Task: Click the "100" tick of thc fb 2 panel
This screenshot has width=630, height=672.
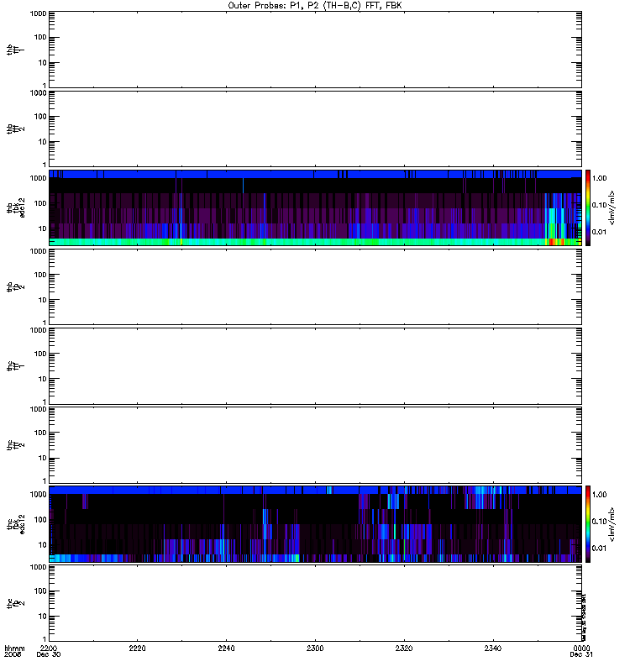Action: point(40,591)
